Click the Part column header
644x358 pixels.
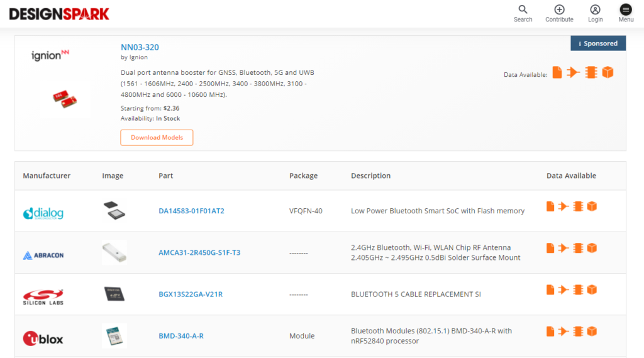click(165, 176)
